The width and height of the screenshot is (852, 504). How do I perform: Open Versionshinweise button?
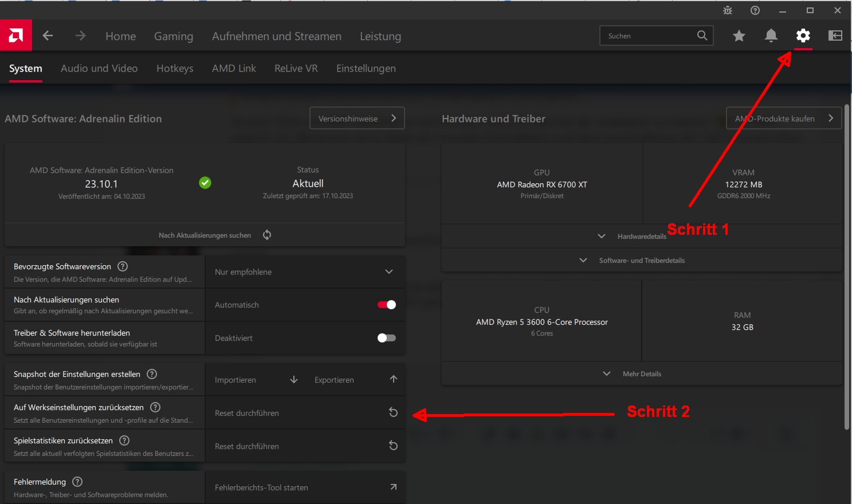(x=358, y=118)
